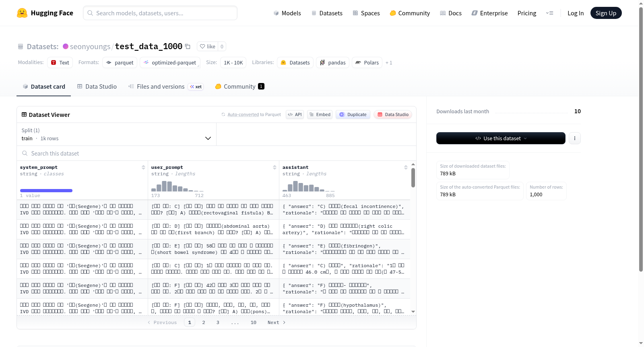Viewport: 644px width, 347px height.
Task: Sort the assistant column
Action: tap(406, 167)
